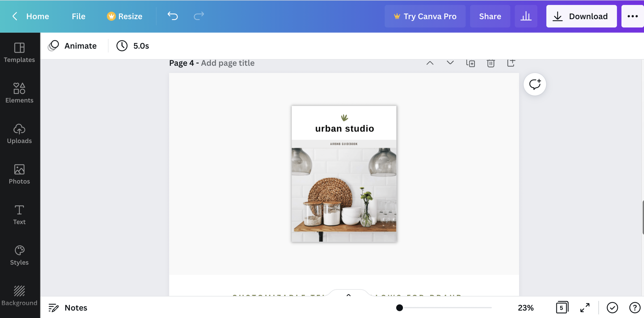The image size is (644, 318).
Task: Open the Templates panel
Action: 19,53
